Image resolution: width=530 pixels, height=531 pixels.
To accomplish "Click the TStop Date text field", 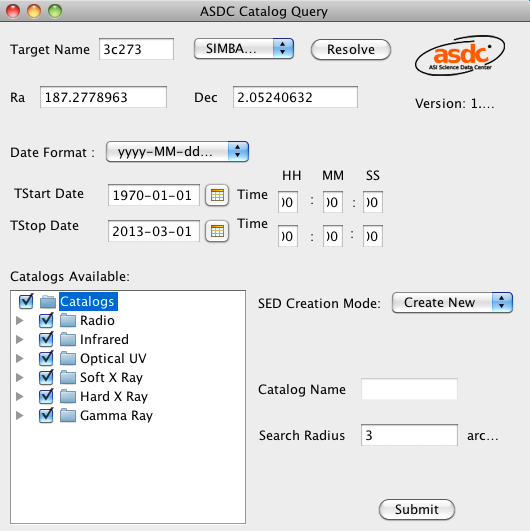I will [x=154, y=231].
